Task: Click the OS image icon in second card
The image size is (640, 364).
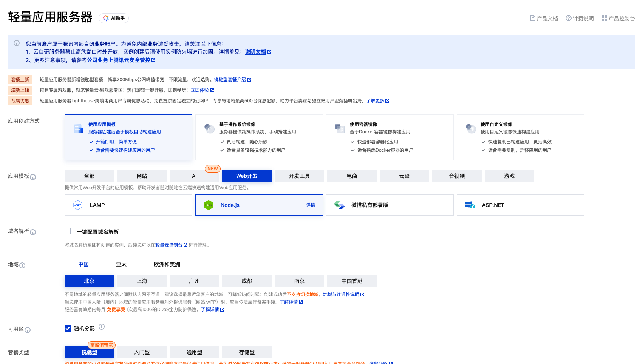Action: (209, 129)
